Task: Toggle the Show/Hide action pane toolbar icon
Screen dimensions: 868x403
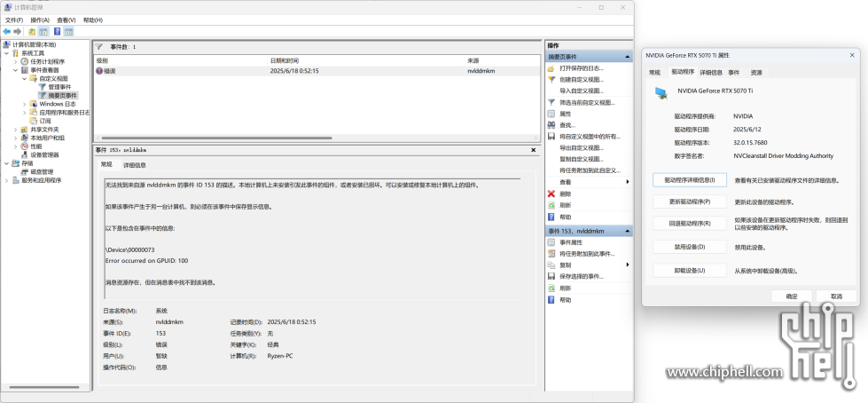Action: [68, 32]
